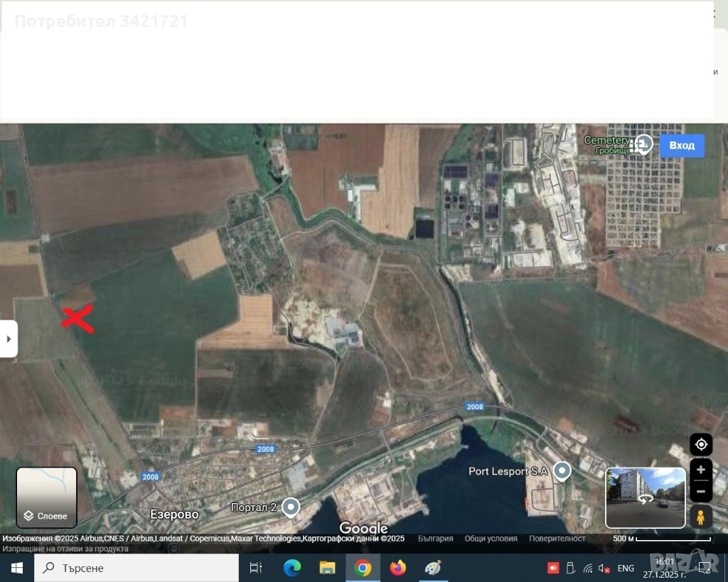Open the Общи условия link
The image size is (728, 582).
click(491, 539)
